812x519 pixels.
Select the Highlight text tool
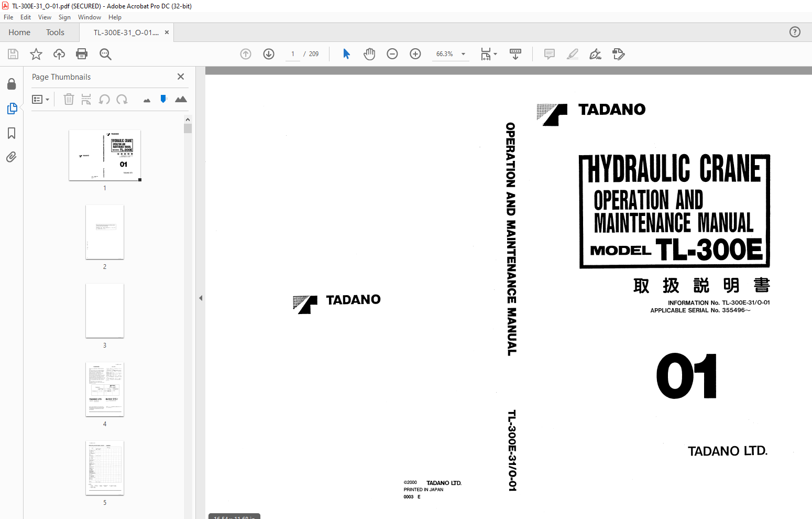coord(573,54)
